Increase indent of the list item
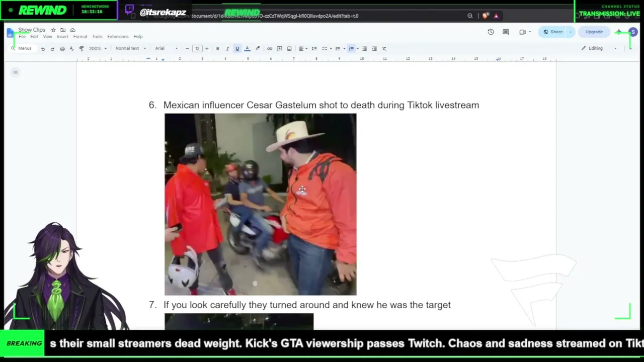This screenshot has height=362, width=644. (x=374, y=49)
